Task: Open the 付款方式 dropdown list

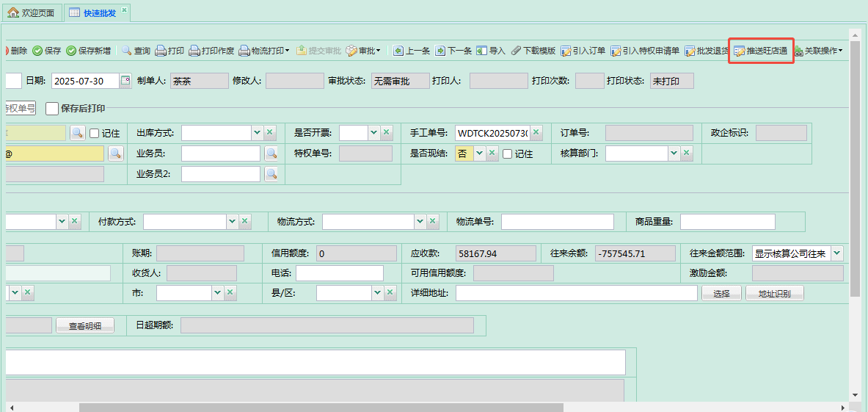Action: click(x=232, y=221)
